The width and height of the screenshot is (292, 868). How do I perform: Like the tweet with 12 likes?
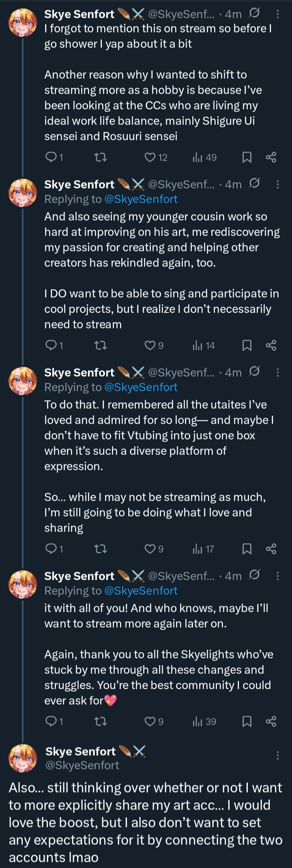tap(150, 157)
